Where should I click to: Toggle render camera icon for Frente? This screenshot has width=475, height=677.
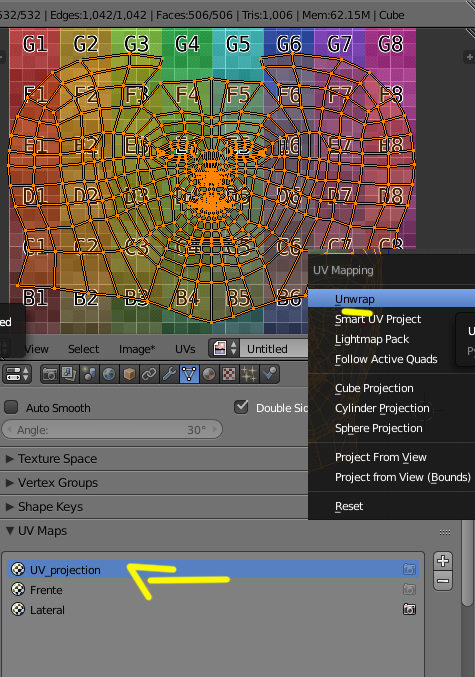(x=409, y=589)
